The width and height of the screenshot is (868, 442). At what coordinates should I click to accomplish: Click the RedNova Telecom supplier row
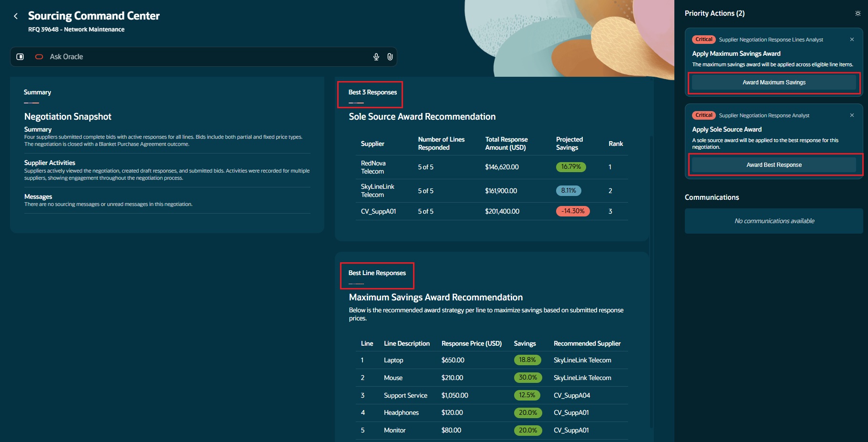click(492, 167)
